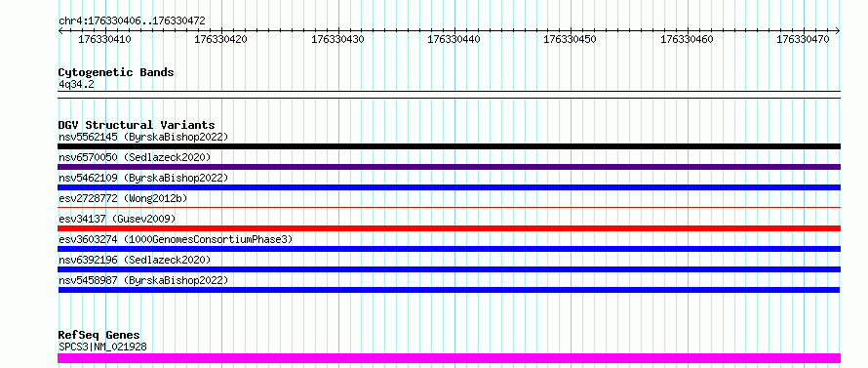Click ruler position 176330430
868x368 pixels.
point(337,39)
